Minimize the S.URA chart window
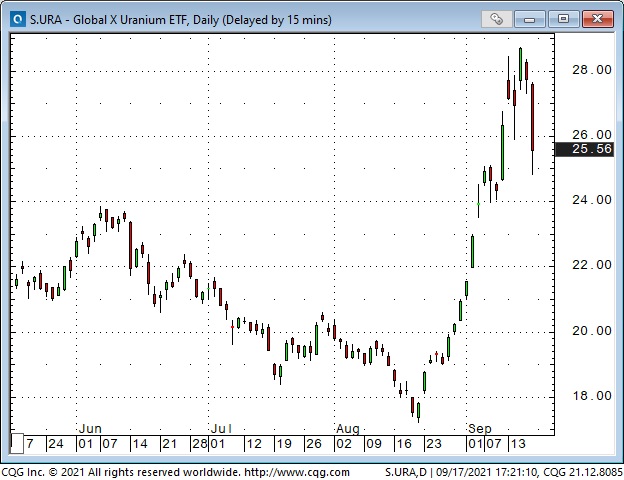The image size is (624, 480). pyautogui.click(x=529, y=19)
